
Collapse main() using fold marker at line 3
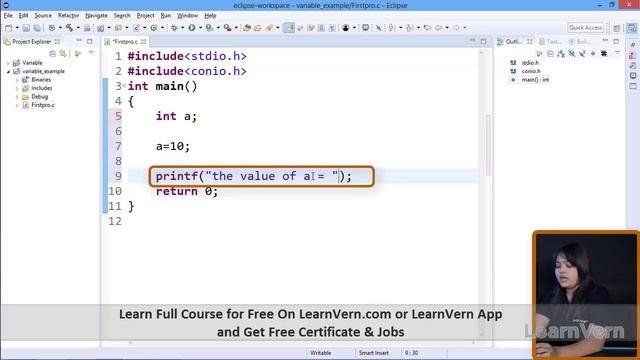pyautogui.click(x=124, y=85)
